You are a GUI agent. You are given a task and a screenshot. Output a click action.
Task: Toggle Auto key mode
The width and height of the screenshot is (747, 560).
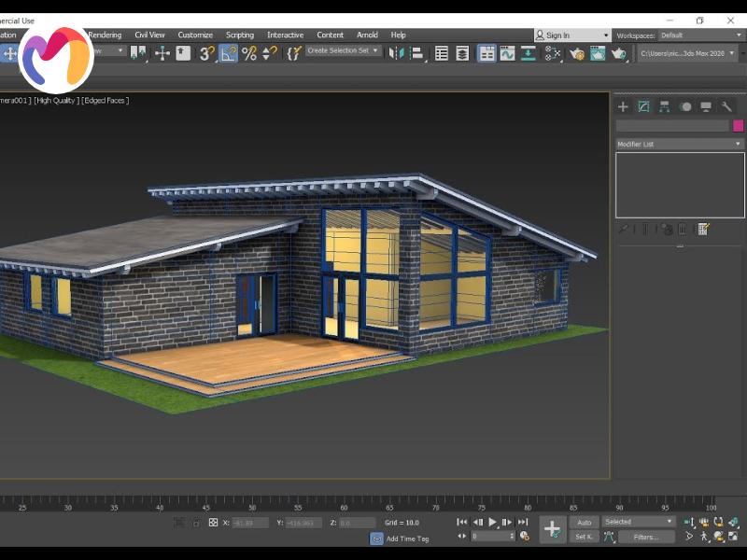coord(584,523)
